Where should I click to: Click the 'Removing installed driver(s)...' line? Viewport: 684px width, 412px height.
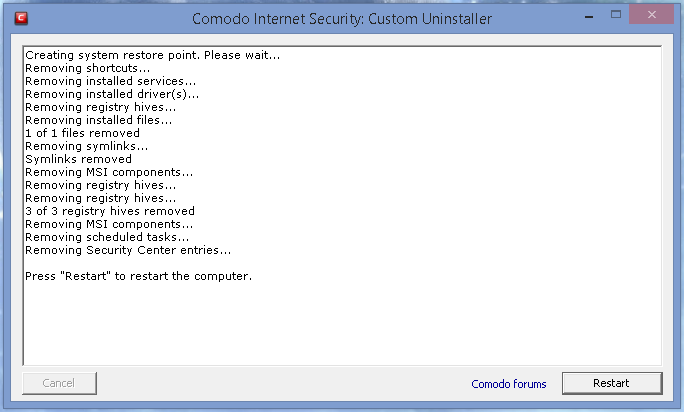(112, 94)
